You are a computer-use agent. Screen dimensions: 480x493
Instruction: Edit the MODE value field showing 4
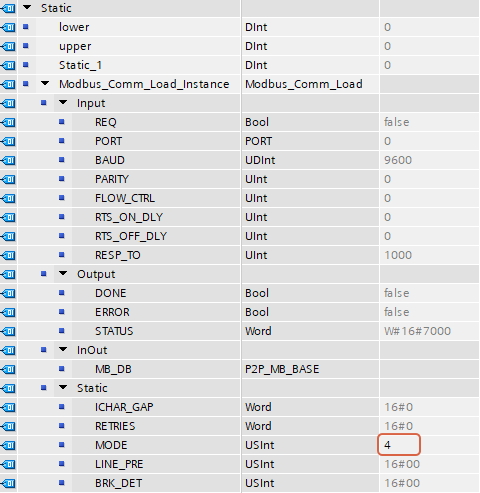399,445
